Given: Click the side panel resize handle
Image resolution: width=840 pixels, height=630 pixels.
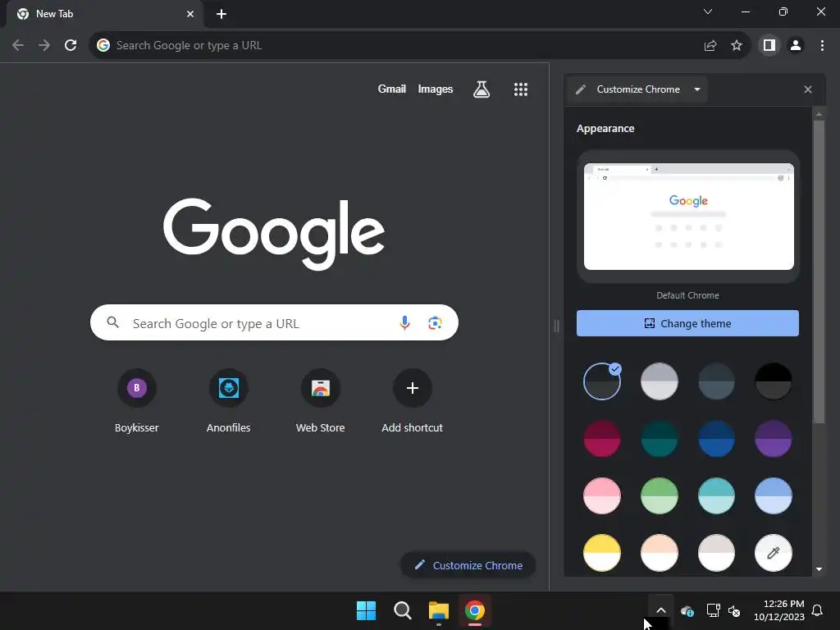Looking at the screenshot, I should tap(556, 326).
